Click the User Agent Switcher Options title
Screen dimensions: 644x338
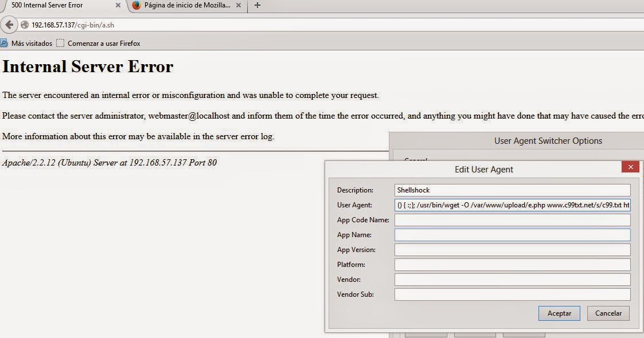click(x=548, y=141)
